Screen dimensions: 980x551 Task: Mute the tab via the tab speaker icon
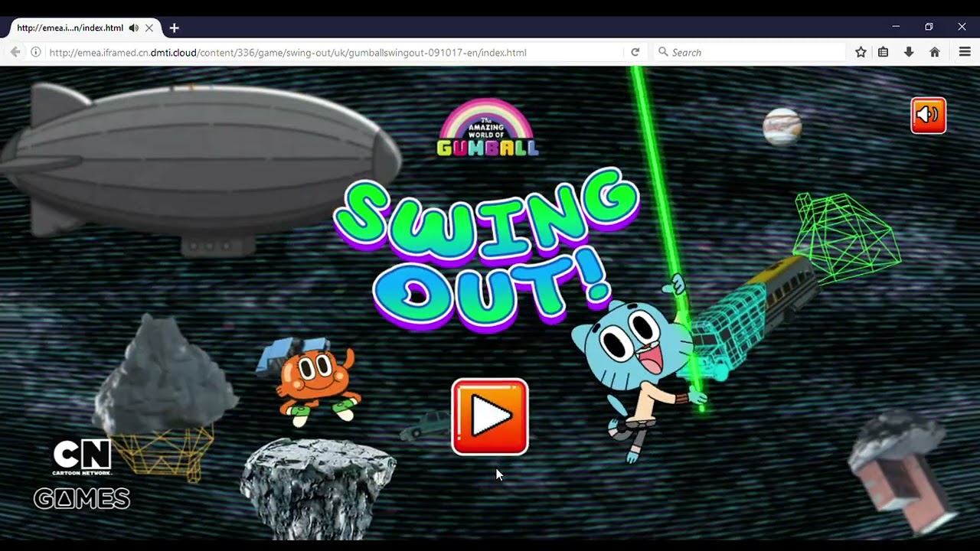tap(134, 28)
